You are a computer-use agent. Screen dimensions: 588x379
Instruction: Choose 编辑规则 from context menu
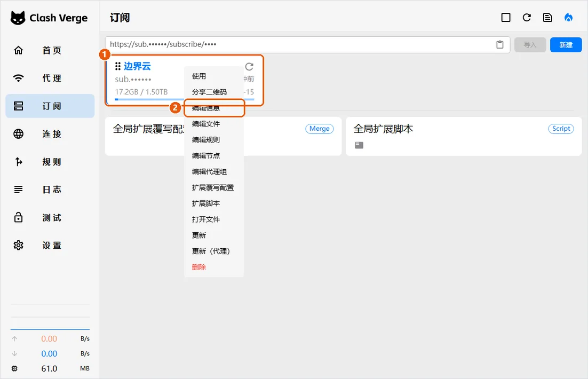click(214, 140)
